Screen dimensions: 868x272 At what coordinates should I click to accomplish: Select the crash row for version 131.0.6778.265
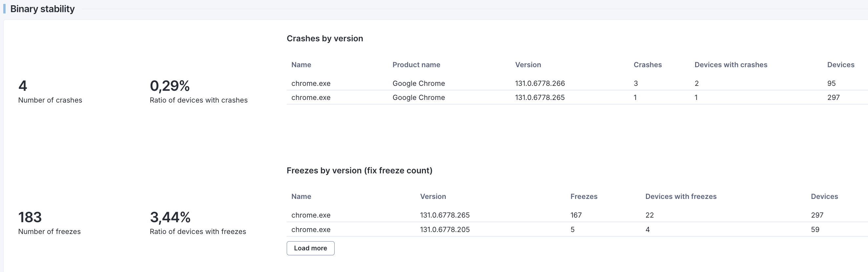[540, 97]
